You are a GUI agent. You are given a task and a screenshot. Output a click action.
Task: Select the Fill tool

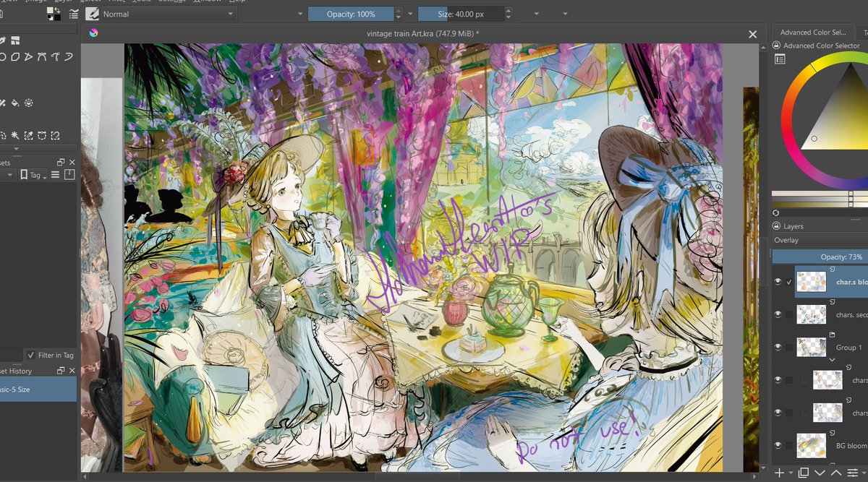point(14,102)
